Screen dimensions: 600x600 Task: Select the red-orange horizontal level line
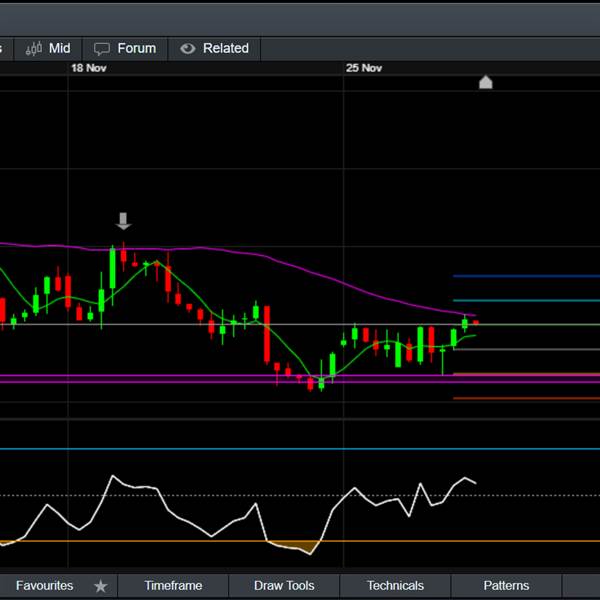526,398
